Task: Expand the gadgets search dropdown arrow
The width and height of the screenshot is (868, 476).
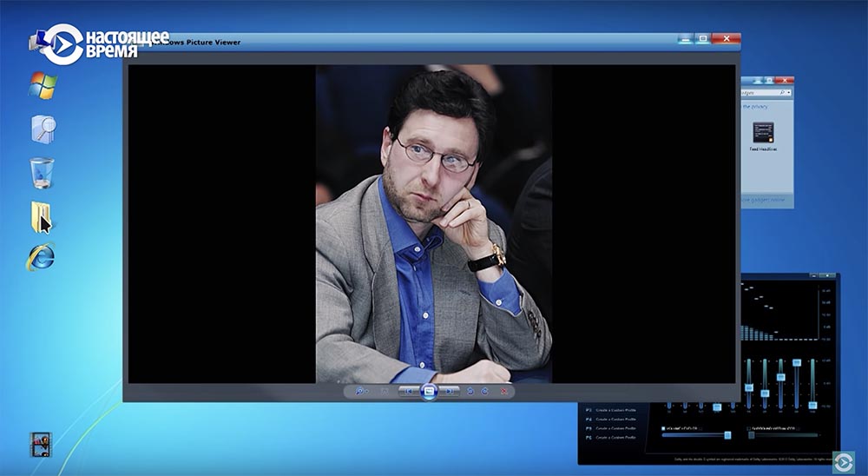Action: (789, 93)
